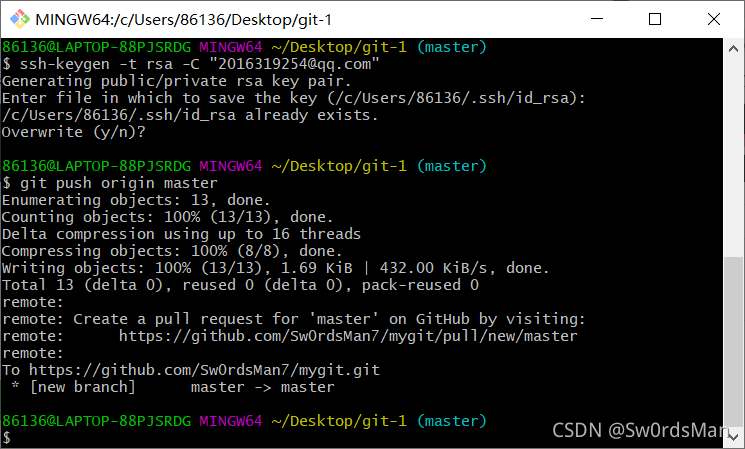Click the window title text MINGW64:/c/Users/86136/Desktop/git-1
Viewport: 745px width, 449px height.
coord(183,19)
